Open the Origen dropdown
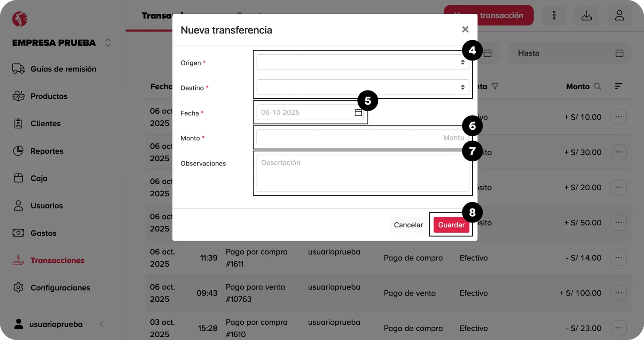644x340 pixels. coord(362,62)
